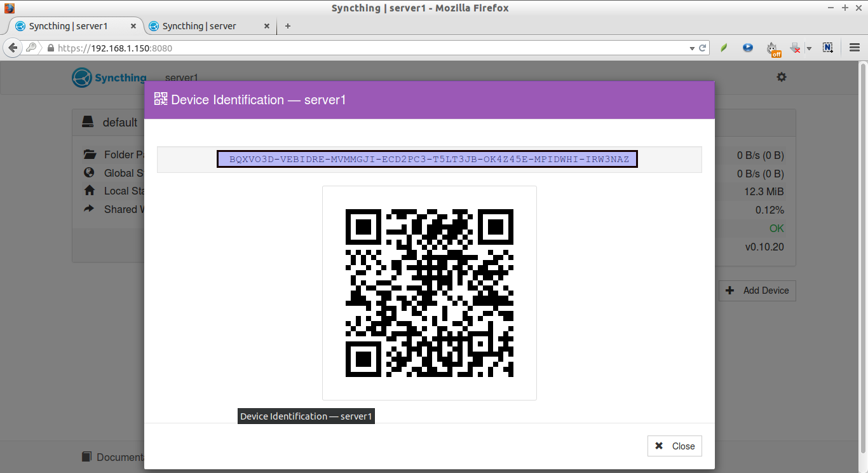Screen dimensions: 868x473
Task: Go back with the browser back arrow
Action: coord(12,48)
